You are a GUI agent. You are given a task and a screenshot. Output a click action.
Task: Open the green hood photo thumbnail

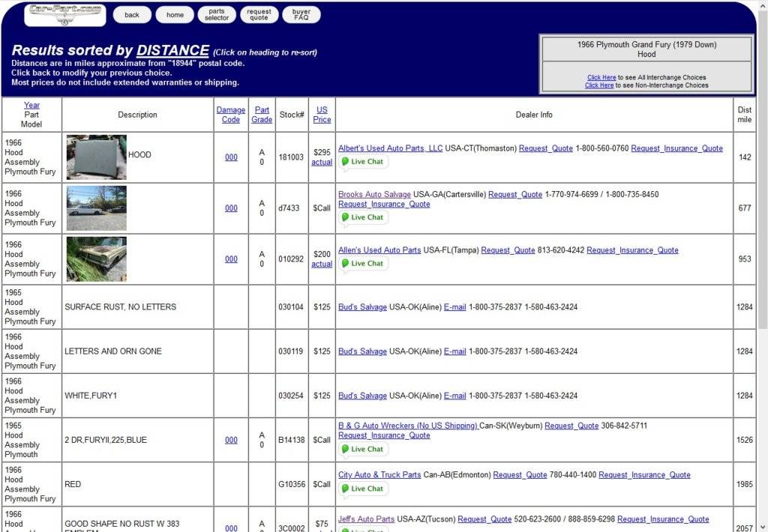pos(96,157)
